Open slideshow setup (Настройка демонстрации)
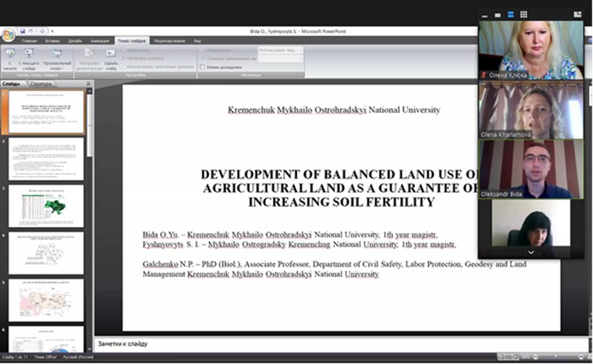The image size is (593, 364). tap(89, 59)
